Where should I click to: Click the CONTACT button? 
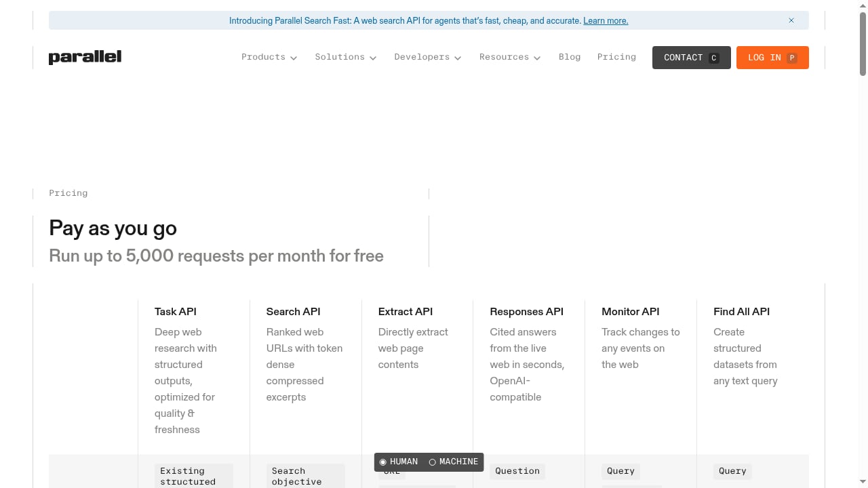coord(692,58)
